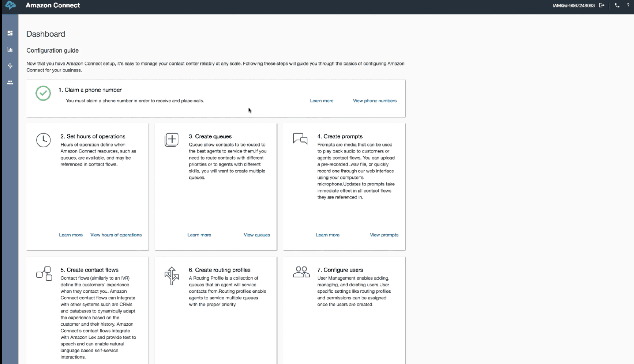Open the Metrics chart icon in sidebar
The width and height of the screenshot is (634, 364).
point(10,50)
